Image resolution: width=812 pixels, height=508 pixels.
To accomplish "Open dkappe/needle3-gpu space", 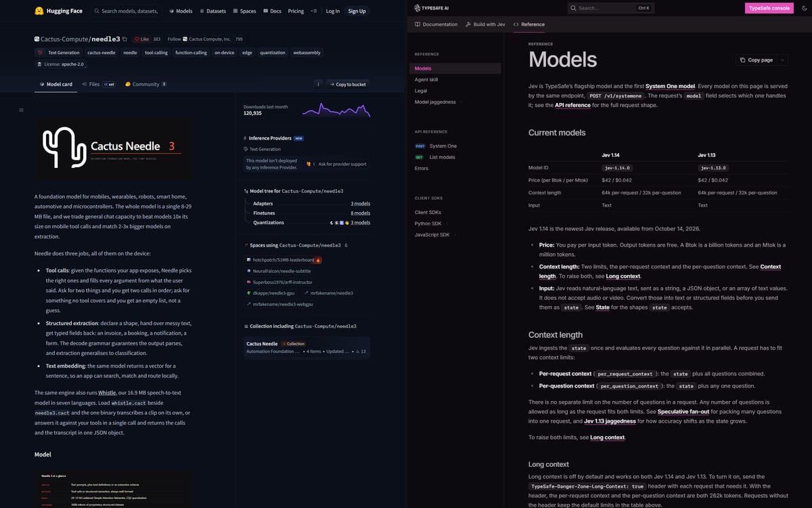I will 271,293.
